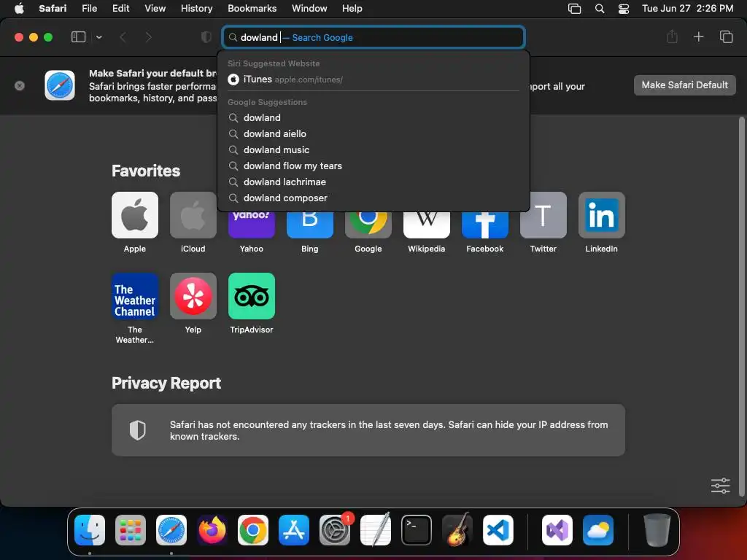The height and width of the screenshot is (560, 747).
Task: Click the date and time in menu bar
Action: click(x=687, y=8)
